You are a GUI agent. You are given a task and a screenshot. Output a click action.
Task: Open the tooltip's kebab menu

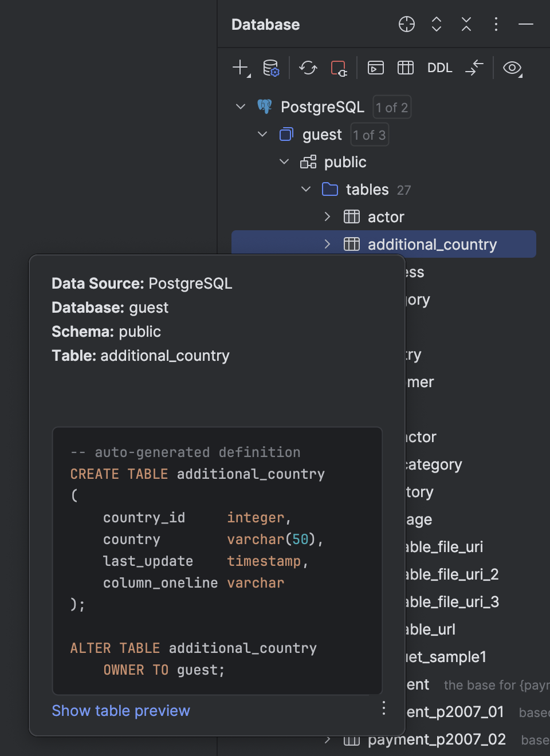click(383, 708)
